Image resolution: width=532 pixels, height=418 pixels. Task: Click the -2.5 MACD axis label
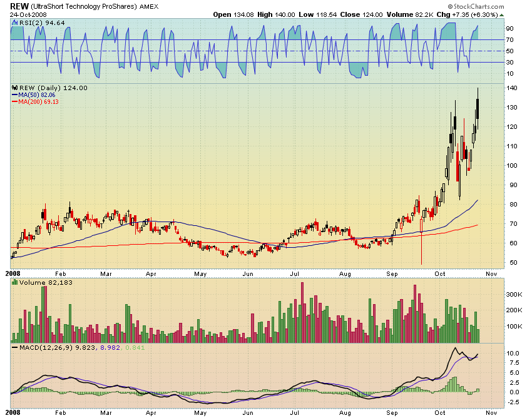click(x=512, y=402)
